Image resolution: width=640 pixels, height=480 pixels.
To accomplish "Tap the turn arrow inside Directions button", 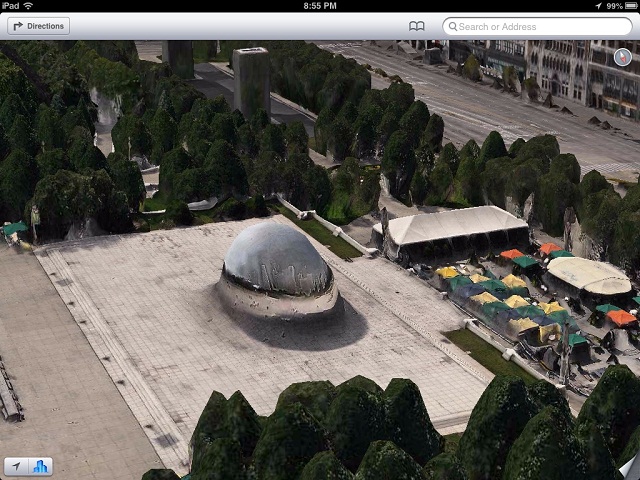I will [17, 26].
